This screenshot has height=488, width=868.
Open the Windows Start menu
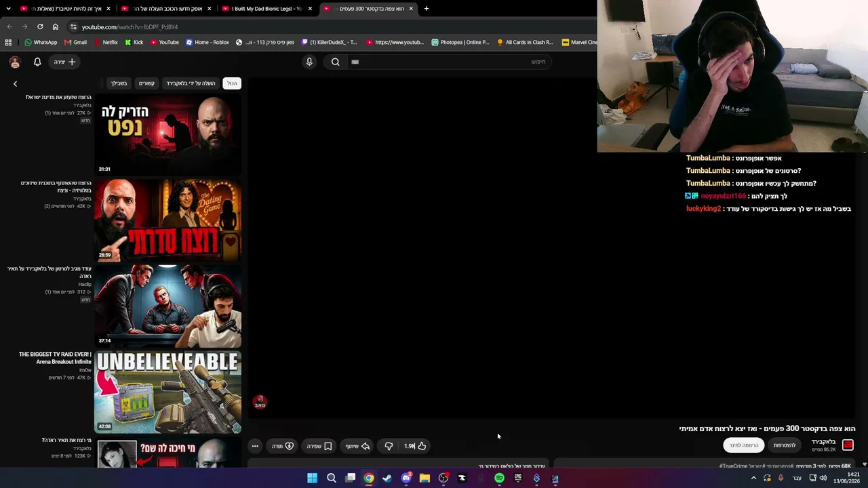[312, 478]
